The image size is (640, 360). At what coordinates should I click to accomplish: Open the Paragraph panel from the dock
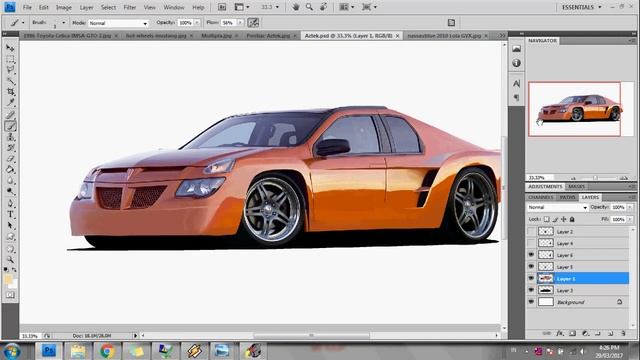coord(516,98)
